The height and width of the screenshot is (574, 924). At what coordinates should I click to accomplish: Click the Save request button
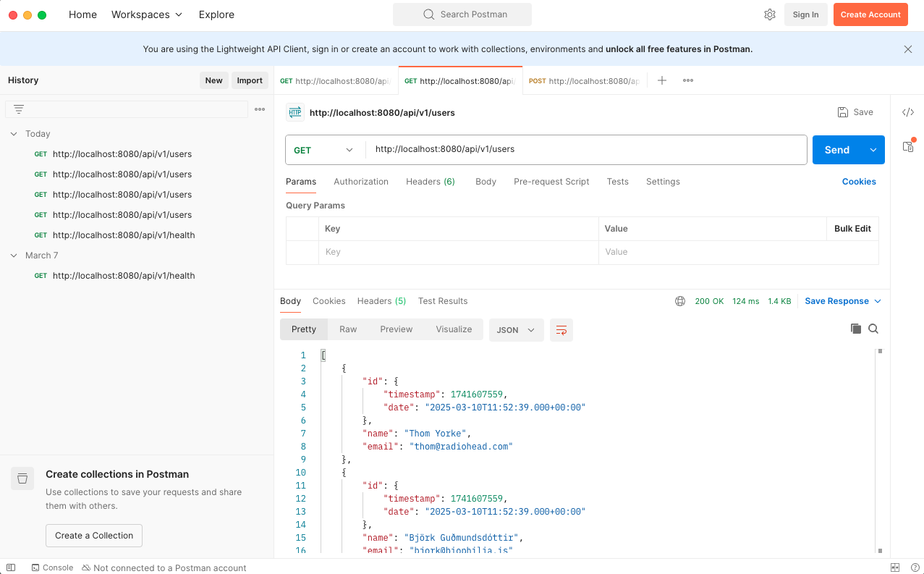[855, 112]
